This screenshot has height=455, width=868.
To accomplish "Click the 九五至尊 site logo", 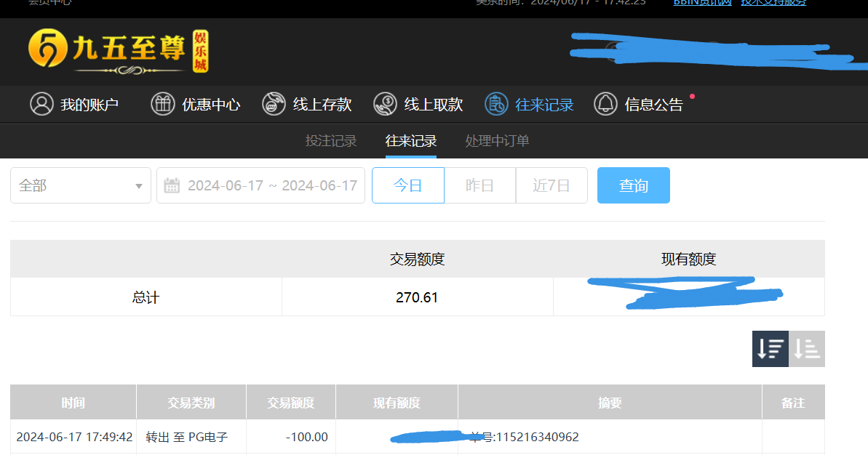I will coord(118,51).
